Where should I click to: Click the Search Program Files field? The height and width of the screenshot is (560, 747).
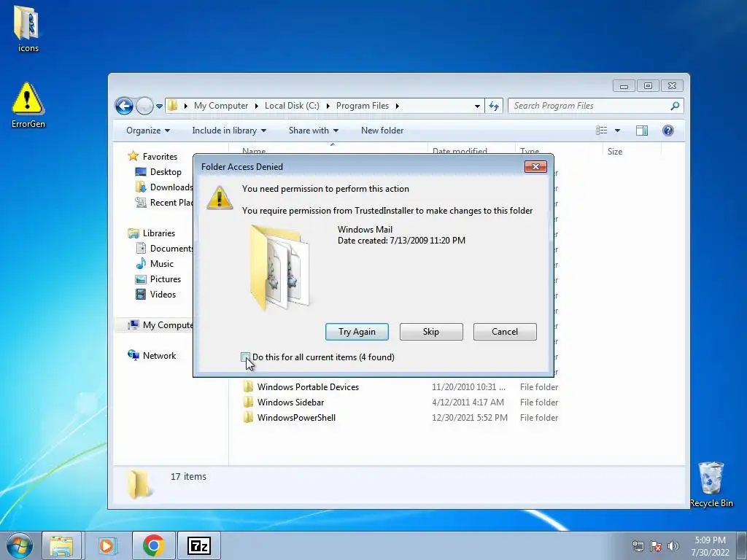tap(595, 106)
